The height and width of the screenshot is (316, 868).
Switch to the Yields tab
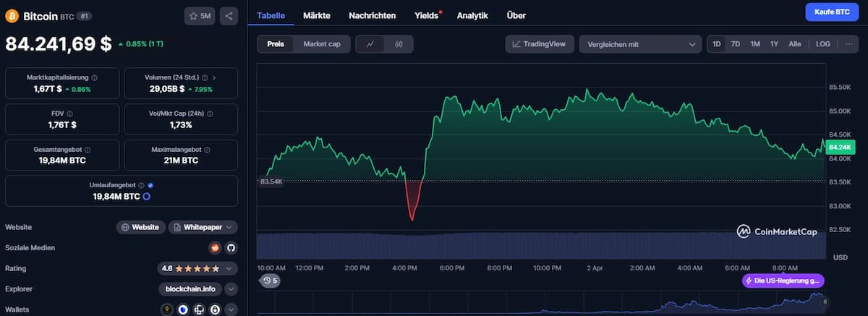click(x=427, y=15)
